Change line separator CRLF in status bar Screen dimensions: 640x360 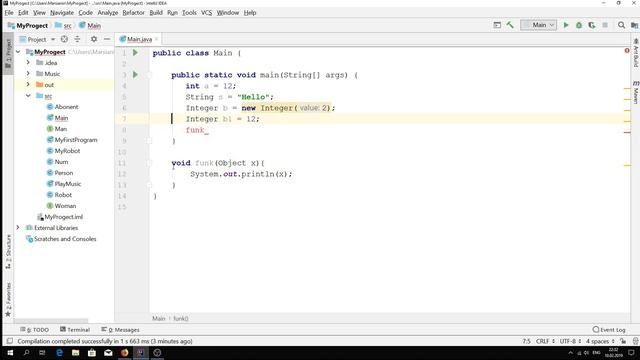(545, 341)
